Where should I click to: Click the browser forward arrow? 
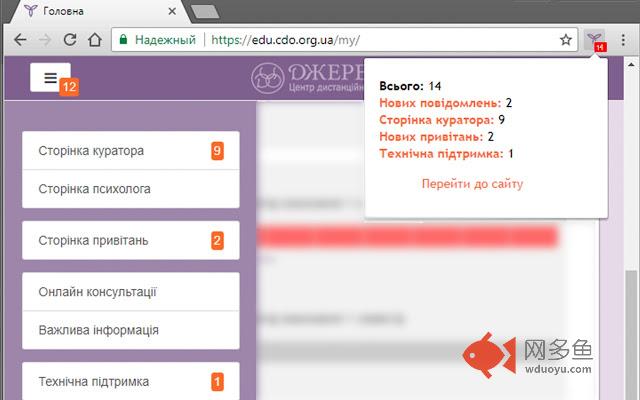[45, 40]
